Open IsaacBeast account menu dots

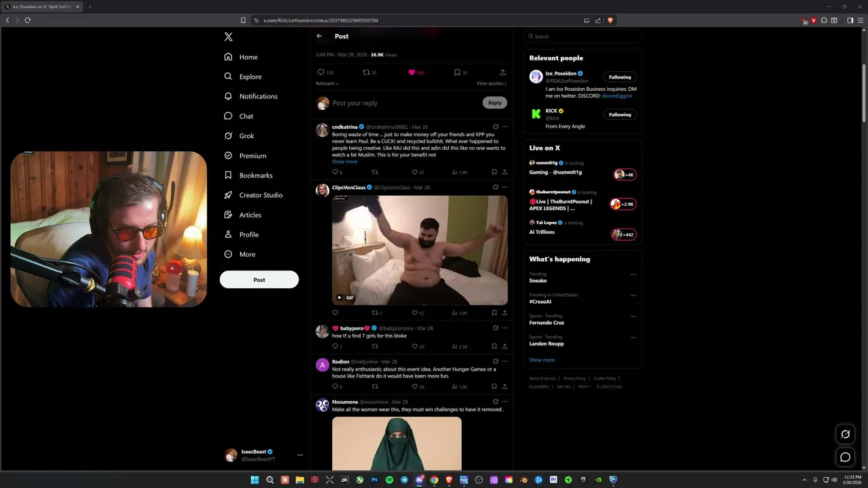300,455
